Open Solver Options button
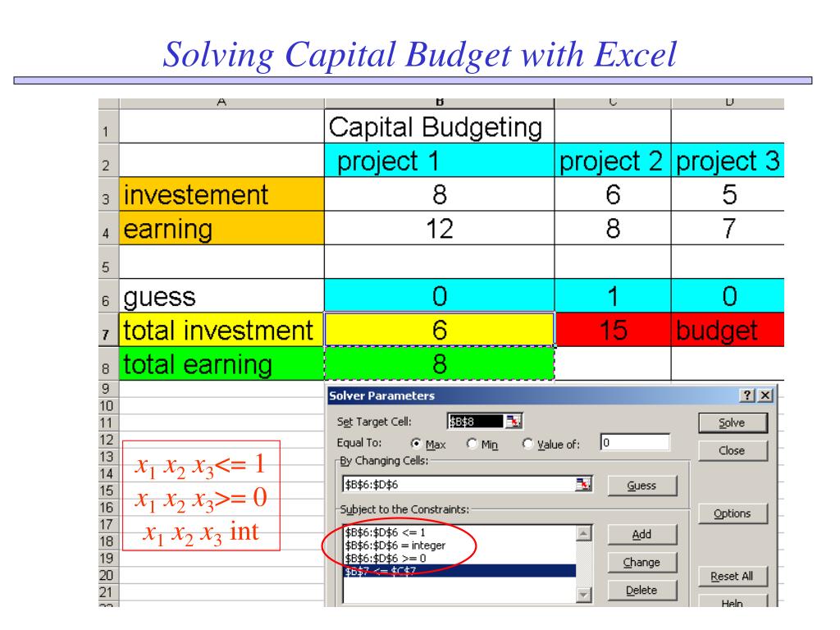This screenshot has height=630, width=840. (733, 514)
